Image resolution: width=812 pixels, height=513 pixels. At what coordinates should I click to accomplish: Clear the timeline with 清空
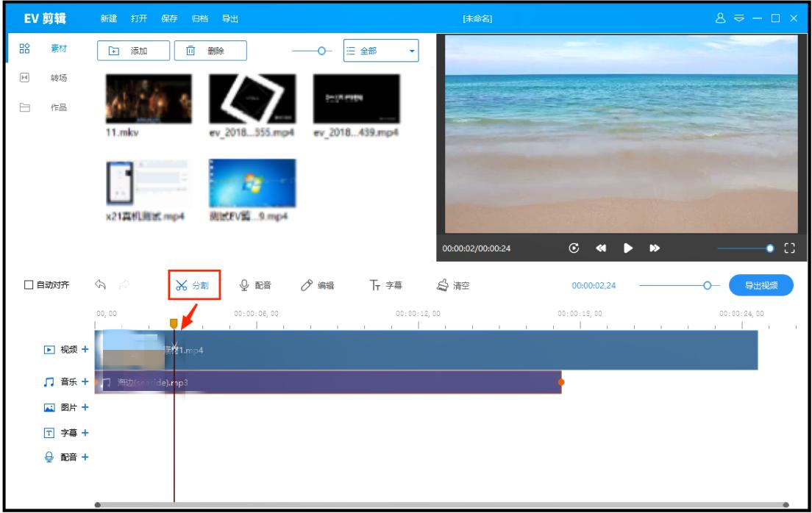click(453, 286)
